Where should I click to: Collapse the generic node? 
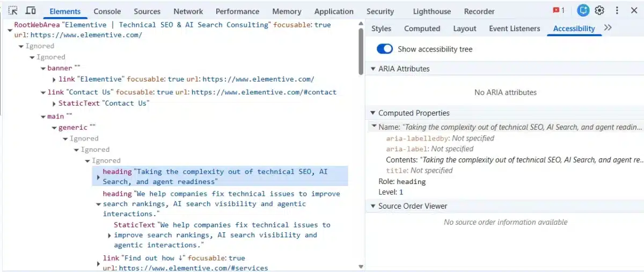tap(54, 128)
